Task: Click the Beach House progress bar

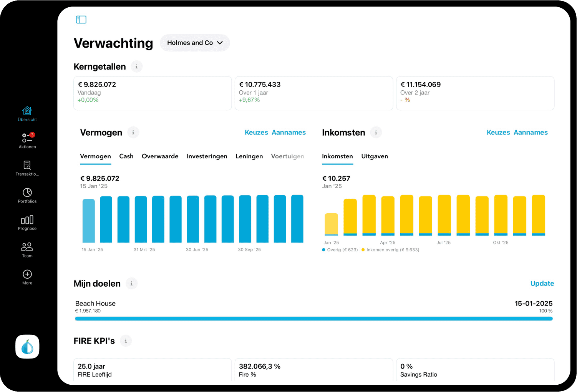Action: tap(313, 319)
